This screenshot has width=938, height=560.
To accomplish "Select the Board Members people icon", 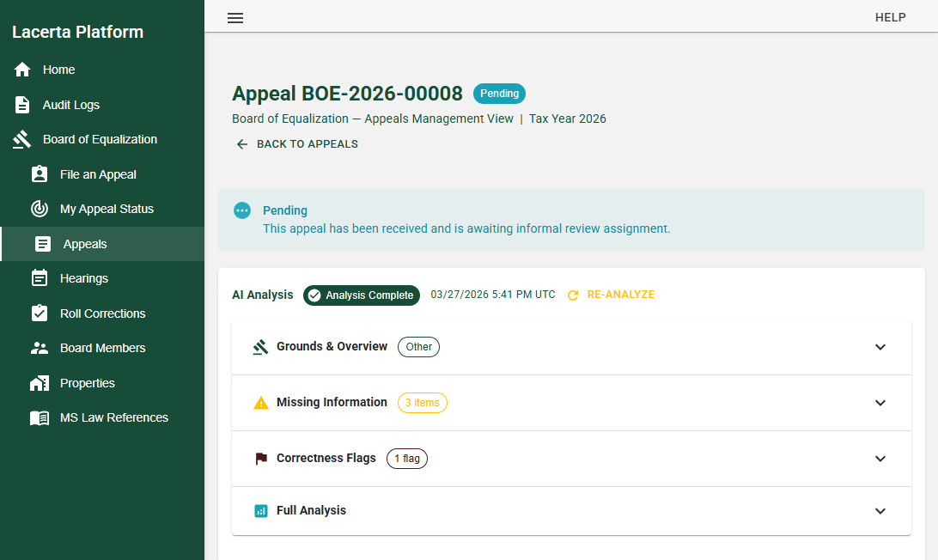I will pyautogui.click(x=40, y=348).
